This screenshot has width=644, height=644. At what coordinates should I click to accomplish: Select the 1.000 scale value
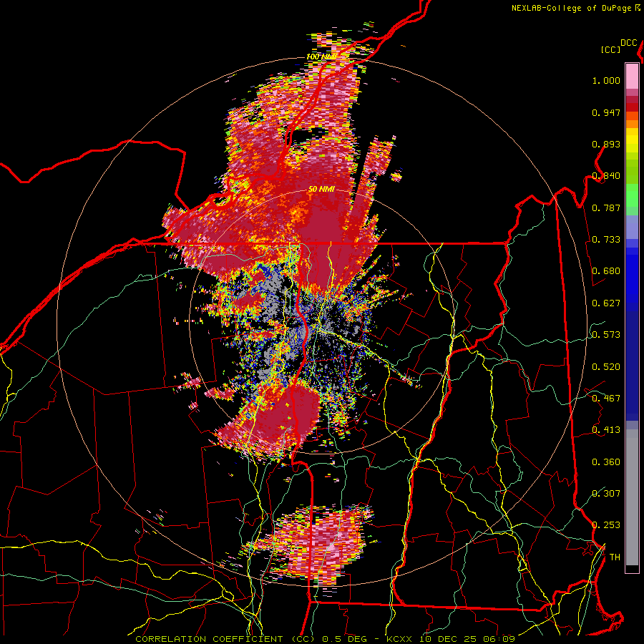click(x=606, y=81)
